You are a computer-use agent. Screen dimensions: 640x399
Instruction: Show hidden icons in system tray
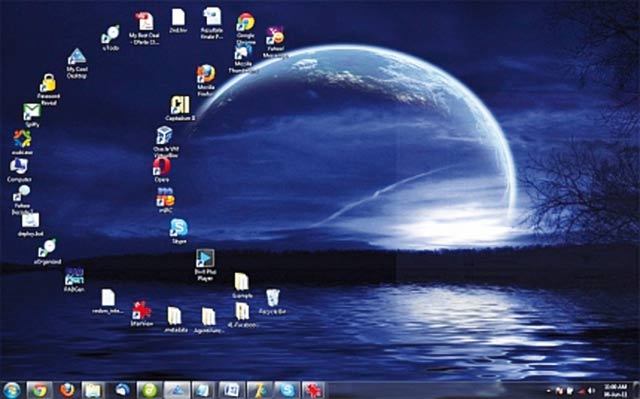tap(549, 391)
